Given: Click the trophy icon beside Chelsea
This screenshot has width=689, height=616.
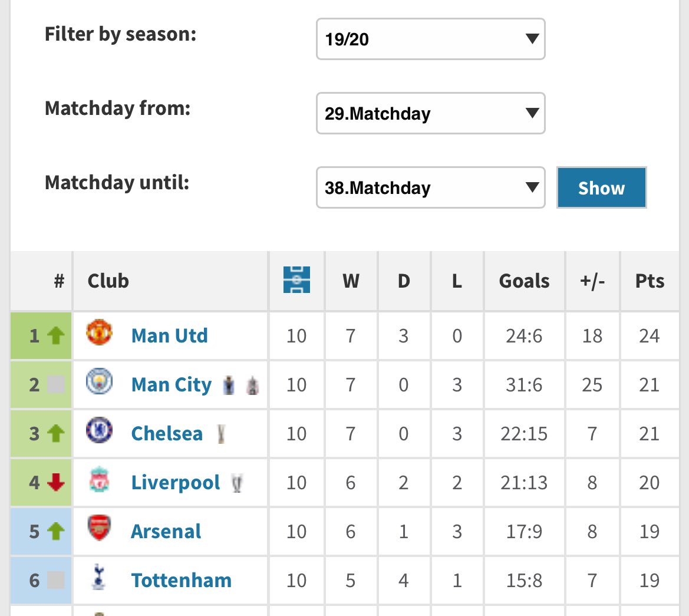Looking at the screenshot, I should (x=221, y=434).
